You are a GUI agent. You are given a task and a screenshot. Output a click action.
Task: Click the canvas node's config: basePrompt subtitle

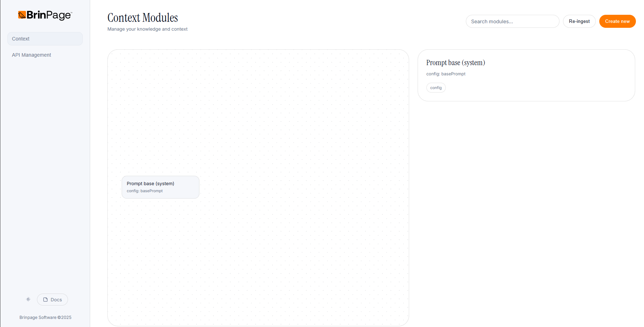pyautogui.click(x=145, y=191)
